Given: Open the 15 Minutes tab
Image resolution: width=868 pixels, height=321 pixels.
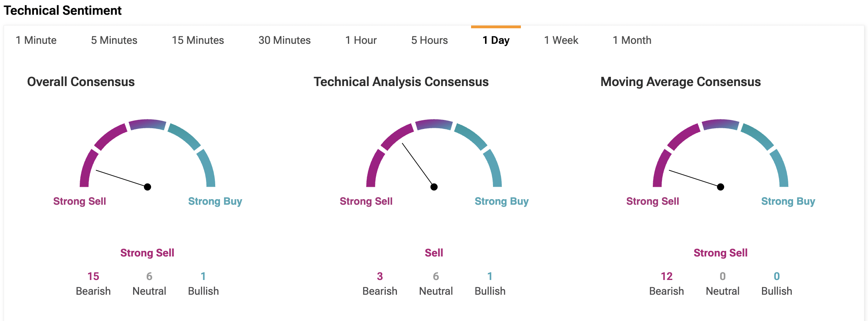Looking at the screenshot, I should point(198,40).
